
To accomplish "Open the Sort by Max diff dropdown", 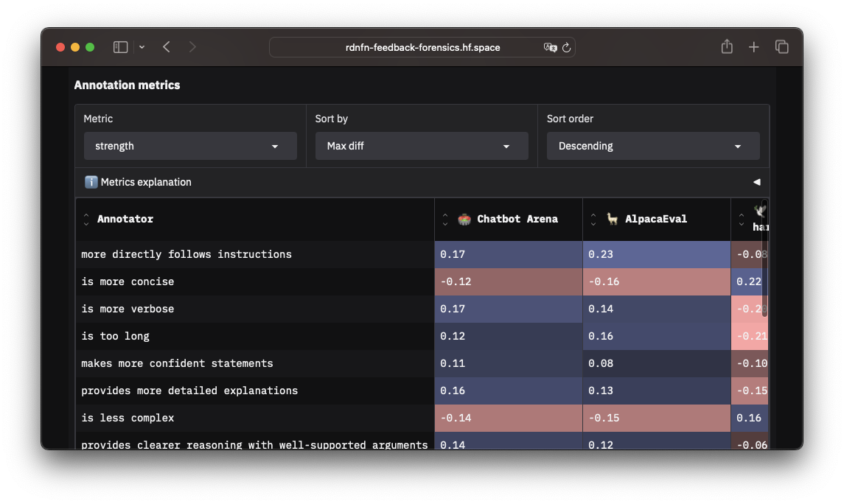I will pyautogui.click(x=422, y=146).
